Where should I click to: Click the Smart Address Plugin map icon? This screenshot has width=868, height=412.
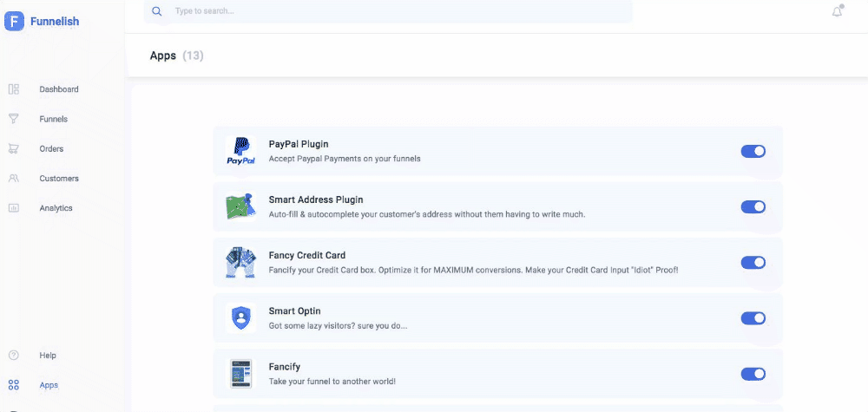click(240, 206)
